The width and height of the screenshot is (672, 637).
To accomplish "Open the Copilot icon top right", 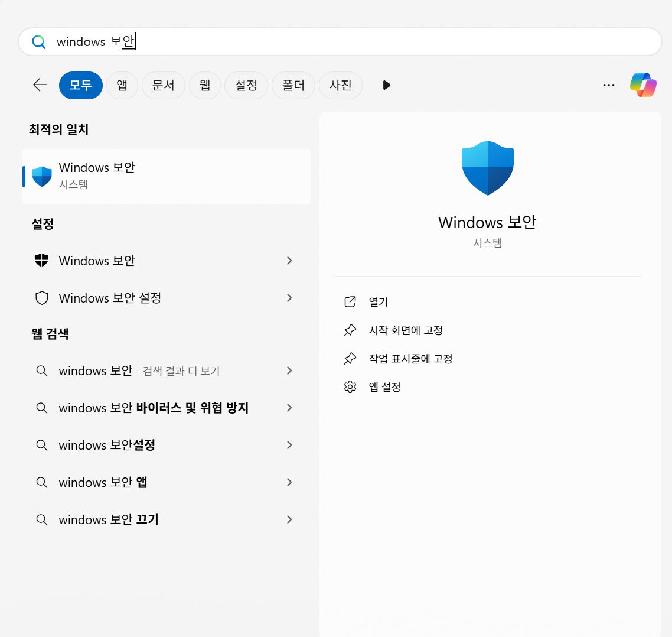I will [643, 85].
